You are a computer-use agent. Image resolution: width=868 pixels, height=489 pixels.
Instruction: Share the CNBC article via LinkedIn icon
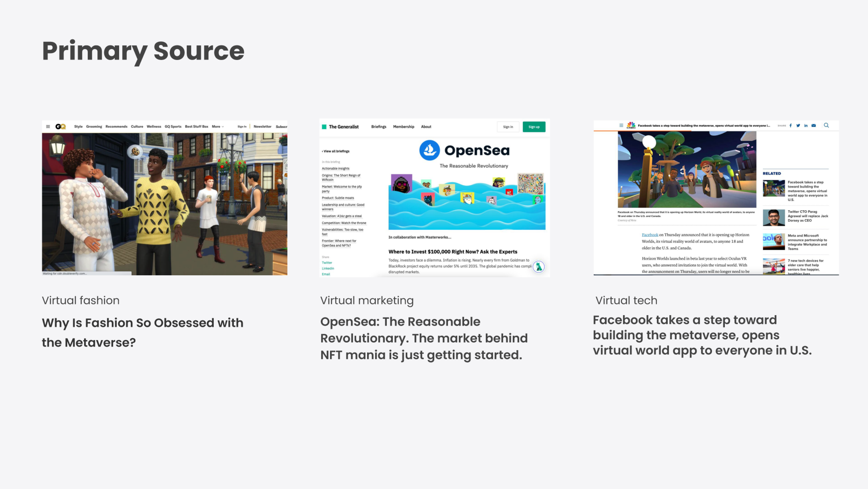(x=806, y=125)
